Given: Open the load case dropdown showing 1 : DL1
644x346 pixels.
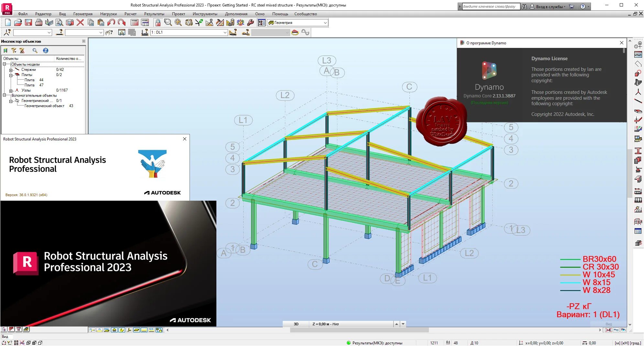Looking at the screenshot, I should pos(189,32).
